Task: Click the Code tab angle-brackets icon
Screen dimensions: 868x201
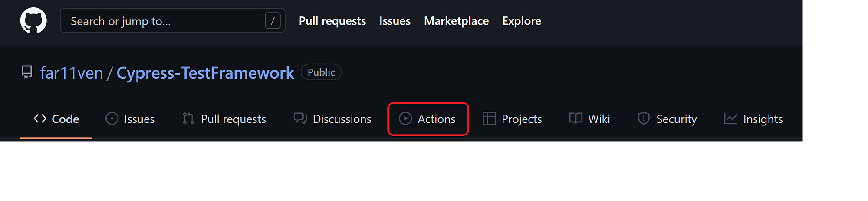Action: [x=40, y=119]
